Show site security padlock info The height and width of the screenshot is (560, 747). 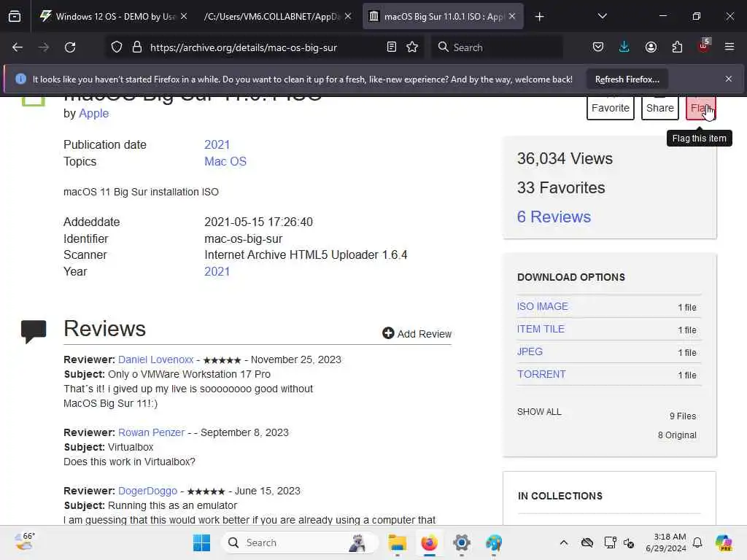137,47
